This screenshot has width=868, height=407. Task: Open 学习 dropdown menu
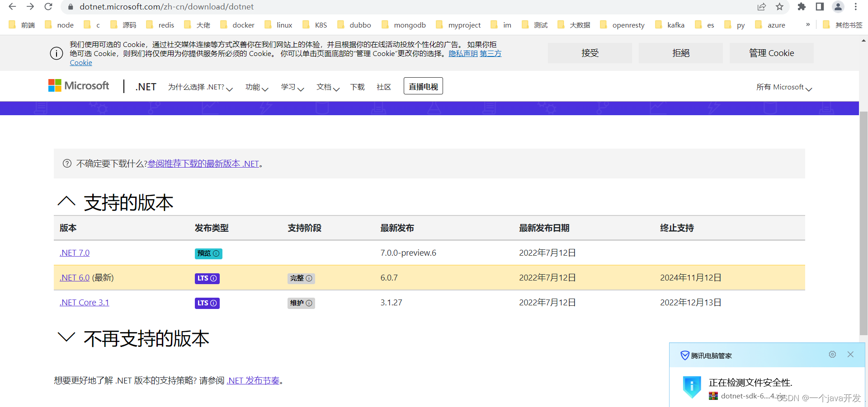pyautogui.click(x=292, y=87)
